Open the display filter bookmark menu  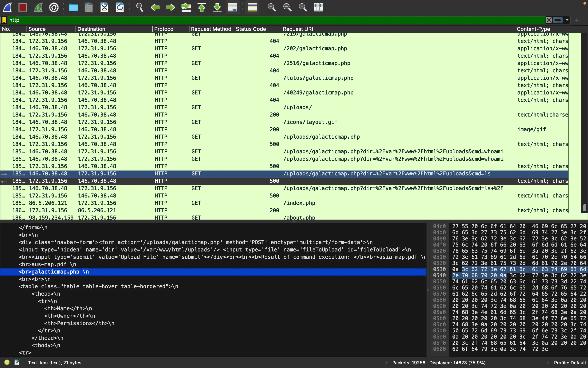click(x=4, y=20)
